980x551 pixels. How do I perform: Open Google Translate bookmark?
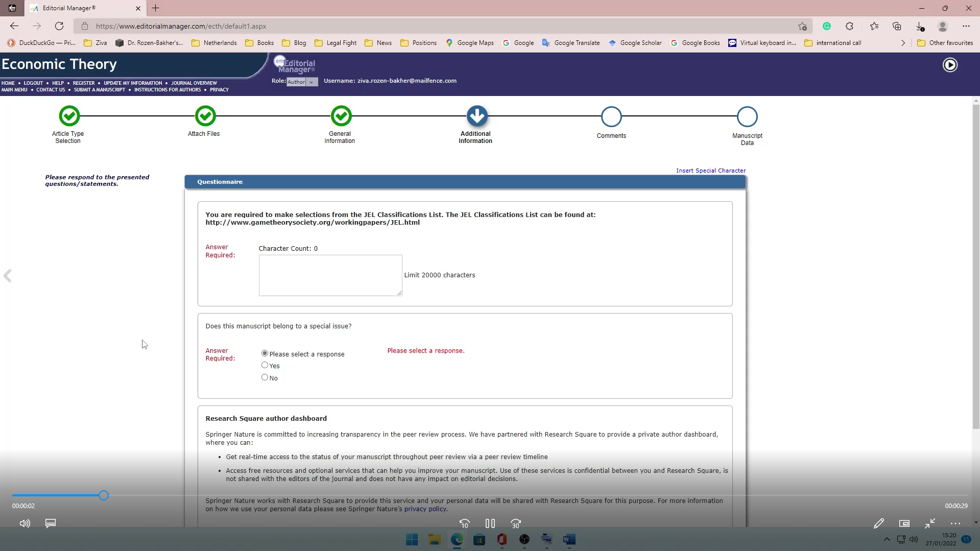(571, 43)
